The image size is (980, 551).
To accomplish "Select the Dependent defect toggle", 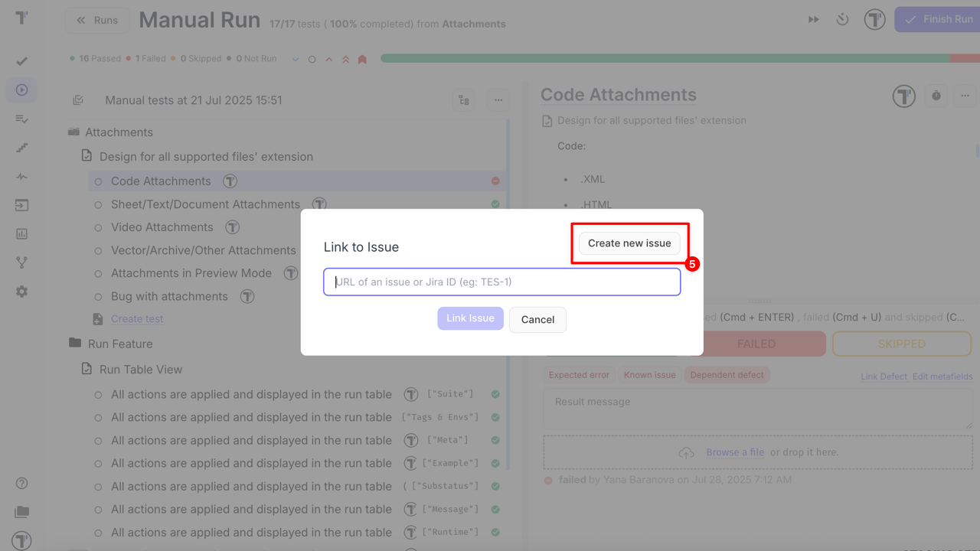I will (727, 374).
